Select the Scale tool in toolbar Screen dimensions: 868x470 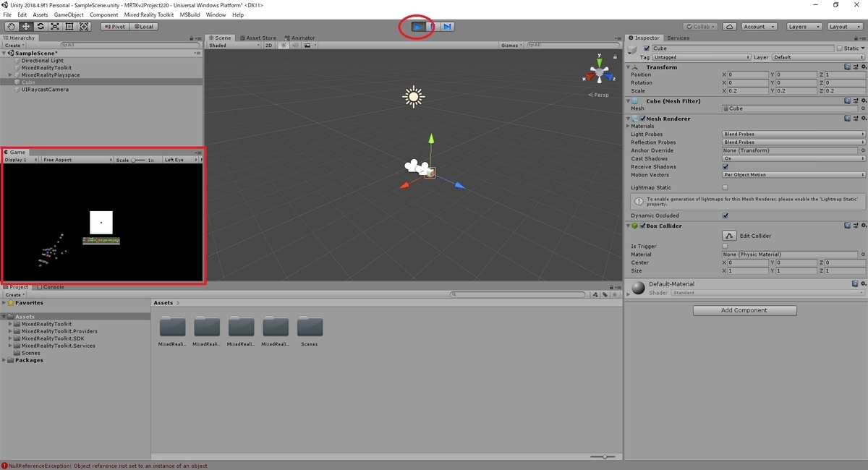pos(54,27)
